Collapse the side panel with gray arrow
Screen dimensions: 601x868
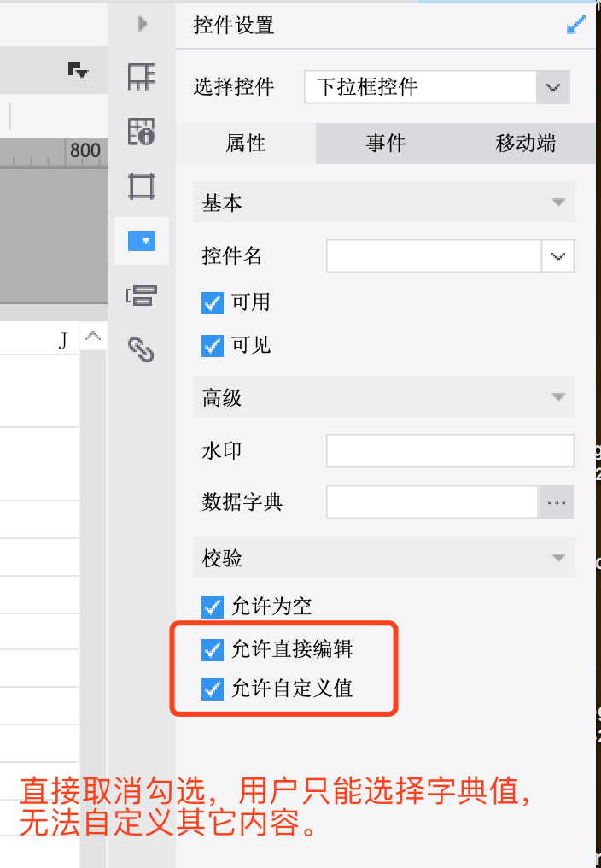point(143,24)
